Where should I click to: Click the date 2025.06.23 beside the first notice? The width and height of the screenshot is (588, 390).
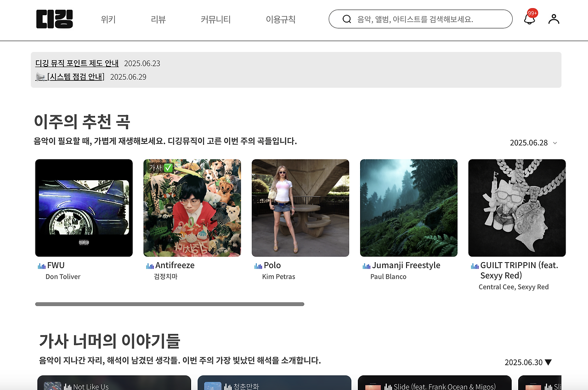click(142, 63)
